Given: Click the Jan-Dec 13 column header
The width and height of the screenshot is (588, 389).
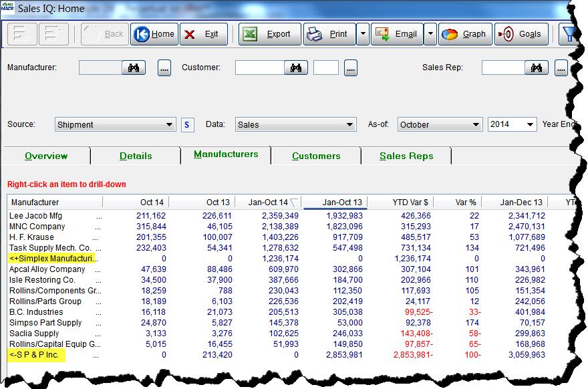Looking at the screenshot, I should click(x=515, y=203).
